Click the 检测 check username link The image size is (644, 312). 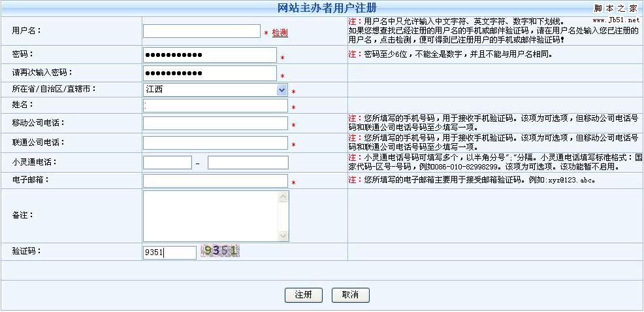[280, 33]
